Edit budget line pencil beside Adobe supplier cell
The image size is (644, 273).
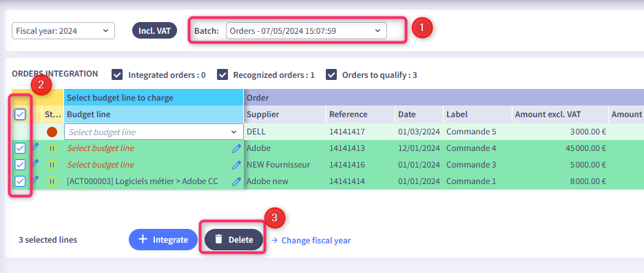236,148
